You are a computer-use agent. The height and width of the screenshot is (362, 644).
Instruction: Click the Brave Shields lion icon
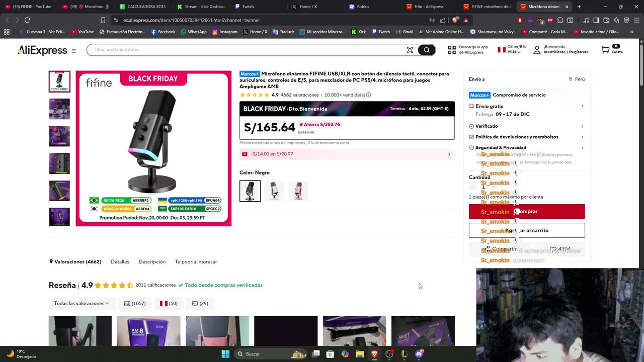(455, 20)
